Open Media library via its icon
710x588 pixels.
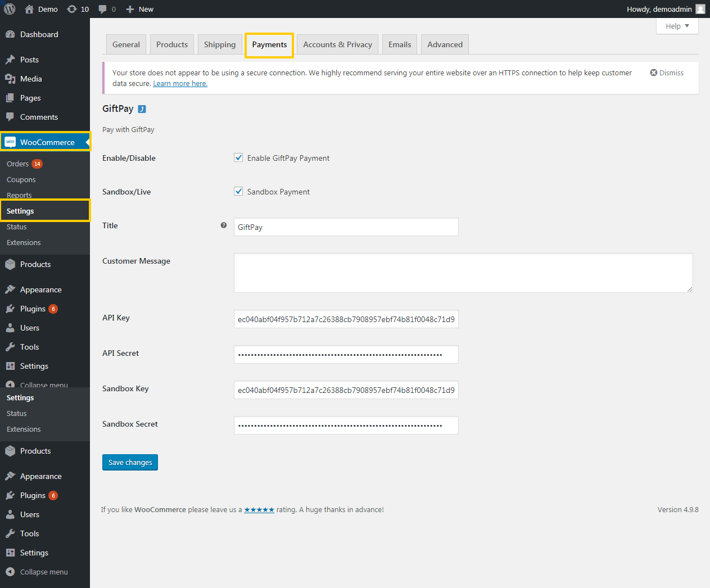click(x=10, y=79)
